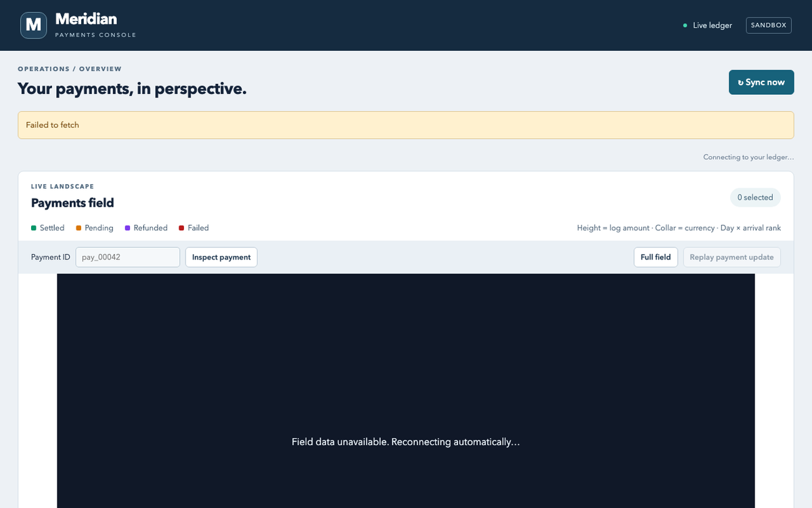The image size is (812, 508).
Task: Click the Payments field heading
Action: pyautogui.click(x=72, y=203)
